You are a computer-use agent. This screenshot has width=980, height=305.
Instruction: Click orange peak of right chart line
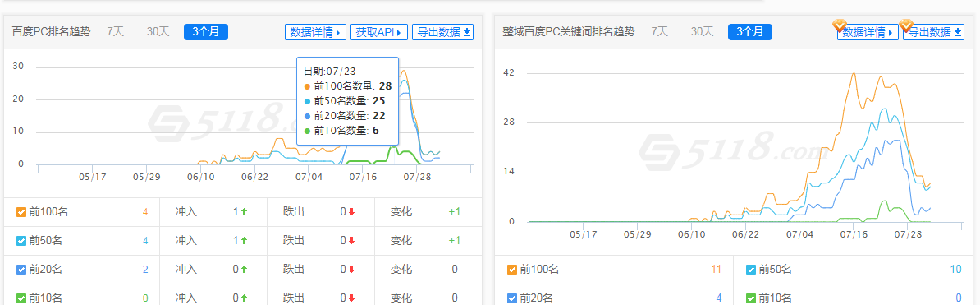click(x=854, y=74)
